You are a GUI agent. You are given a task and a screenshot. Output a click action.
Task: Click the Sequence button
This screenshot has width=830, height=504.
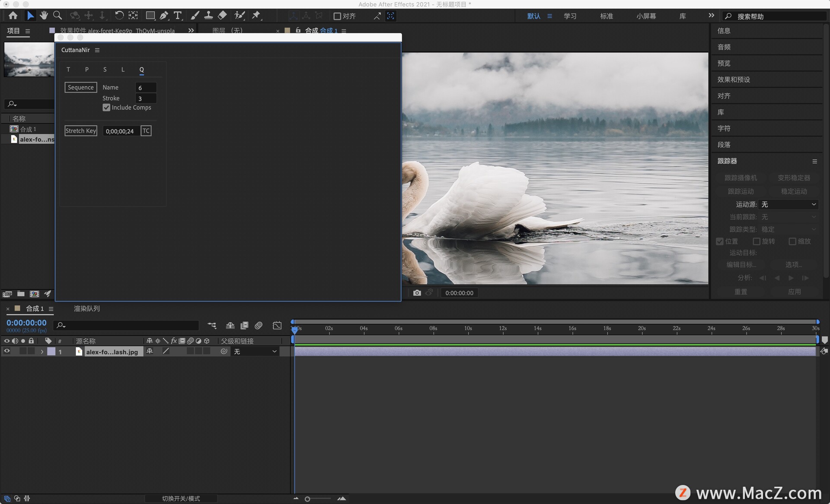coord(81,87)
